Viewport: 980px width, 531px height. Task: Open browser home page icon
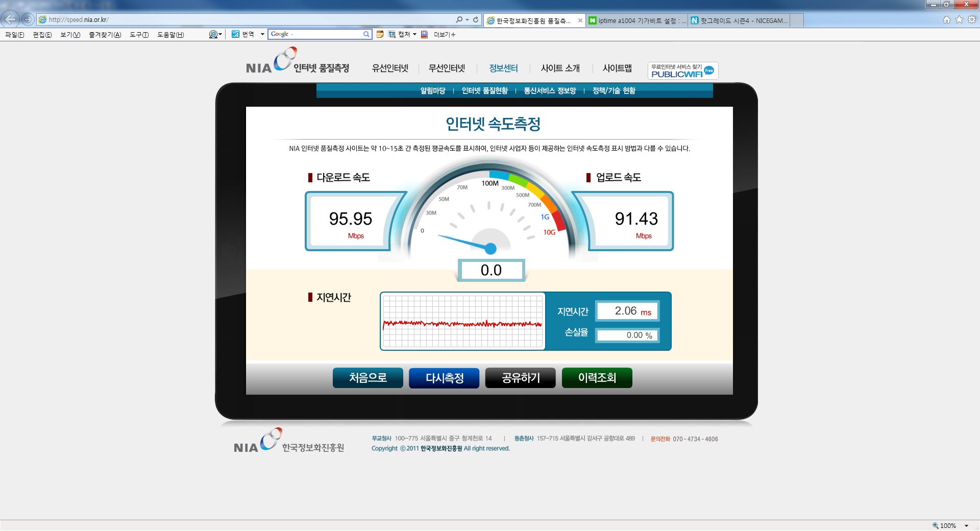[x=946, y=19]
